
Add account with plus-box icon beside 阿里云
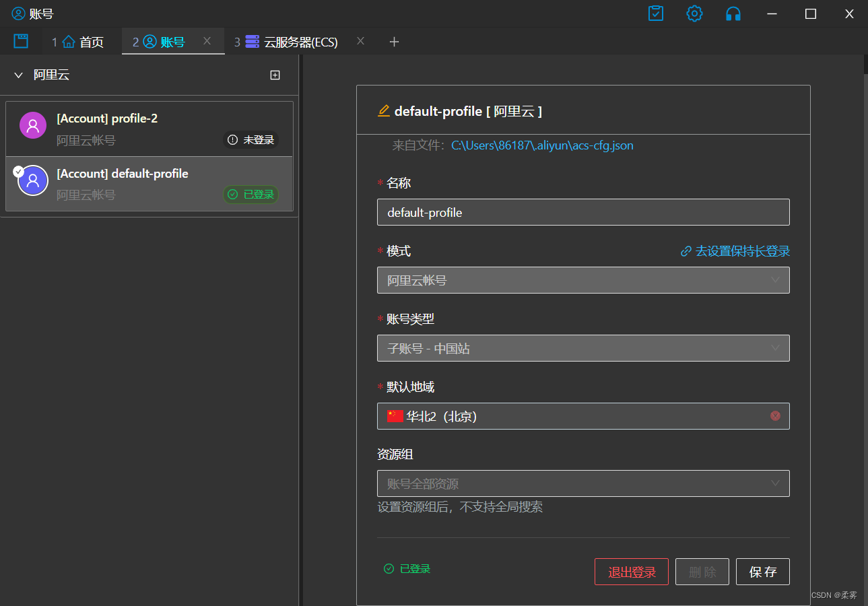click(275, 75)
